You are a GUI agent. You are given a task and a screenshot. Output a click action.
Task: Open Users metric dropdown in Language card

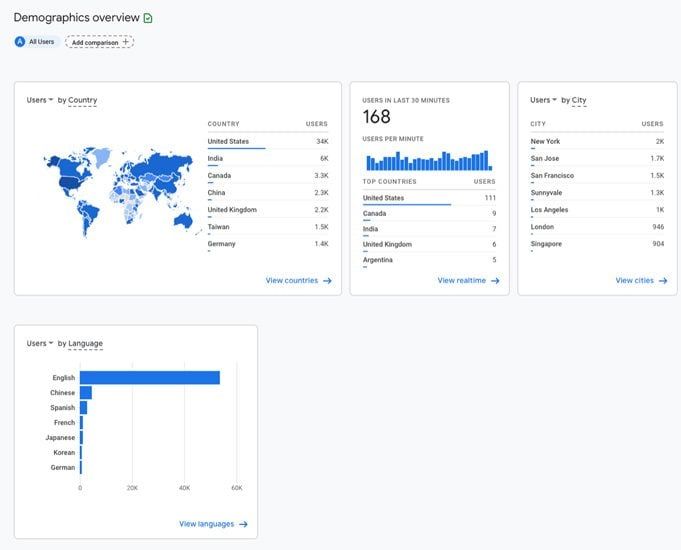[x=40, y=343]
